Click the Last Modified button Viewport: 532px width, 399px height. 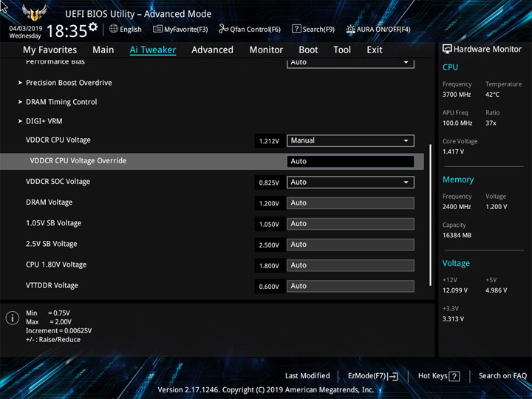point(307,376)
